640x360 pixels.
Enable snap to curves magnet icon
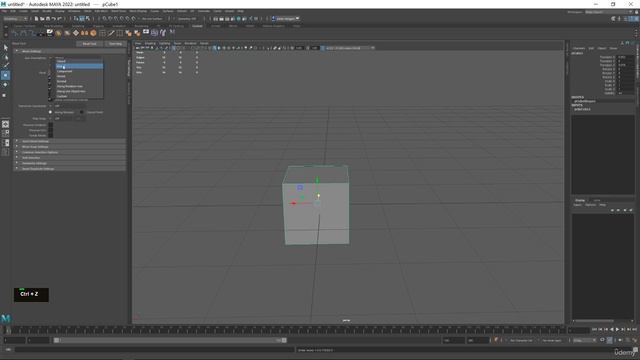coord(111,18)
